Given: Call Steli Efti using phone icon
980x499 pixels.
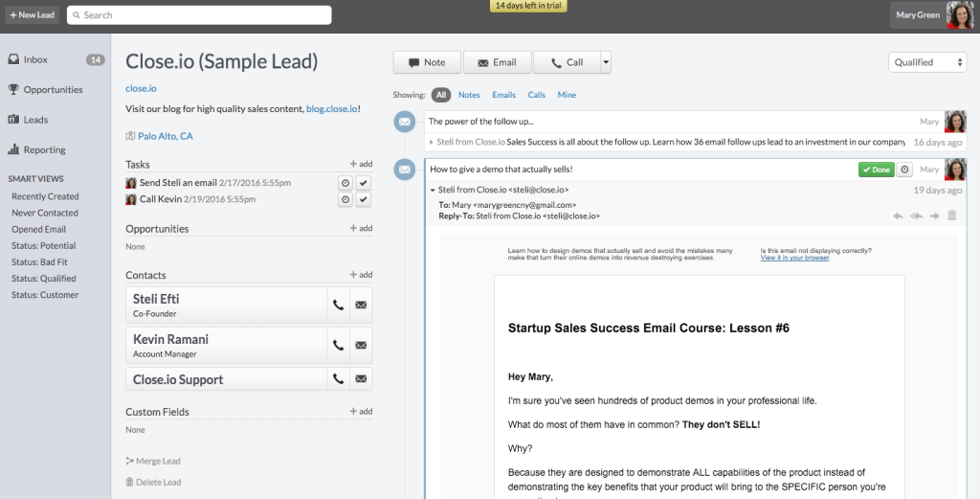Looking at the screenshot, I should (338, 306).
